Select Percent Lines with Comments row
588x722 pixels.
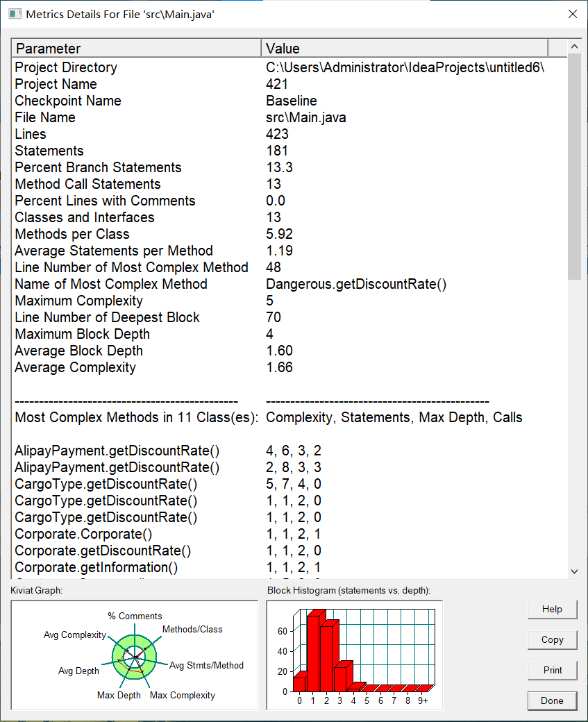(x=289, y=201)
